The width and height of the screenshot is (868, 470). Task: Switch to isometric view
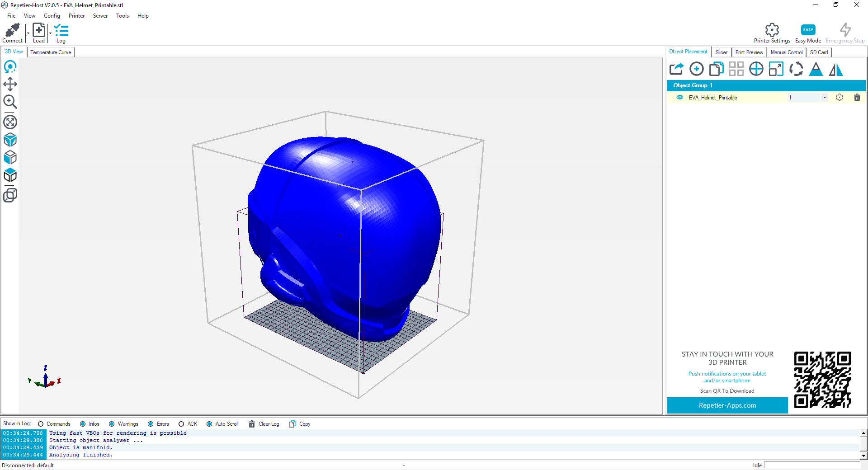click(10, 140)
